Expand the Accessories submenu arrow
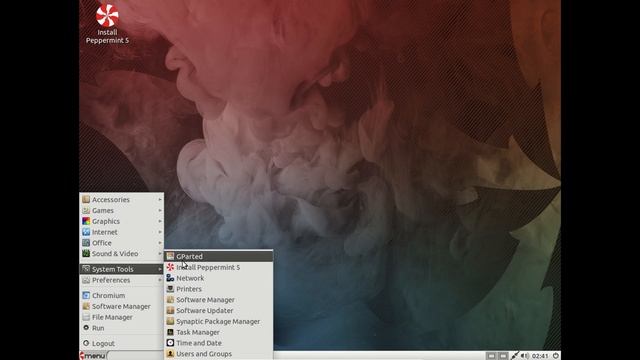The image size is (640, 360). (160, 200)
